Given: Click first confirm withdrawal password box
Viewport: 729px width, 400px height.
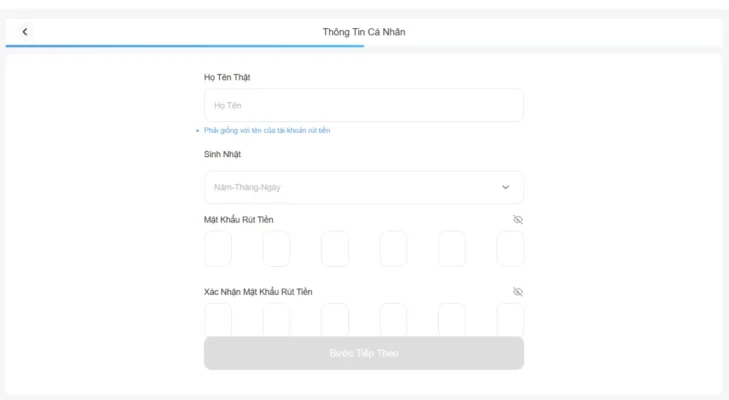Looking at the screenshot, I should [218, 319].
